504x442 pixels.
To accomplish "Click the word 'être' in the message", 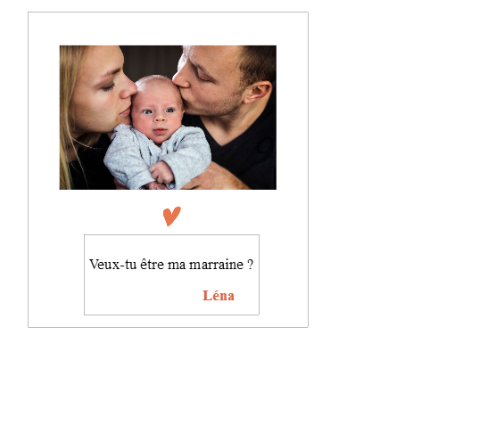I will pos(152,265).
